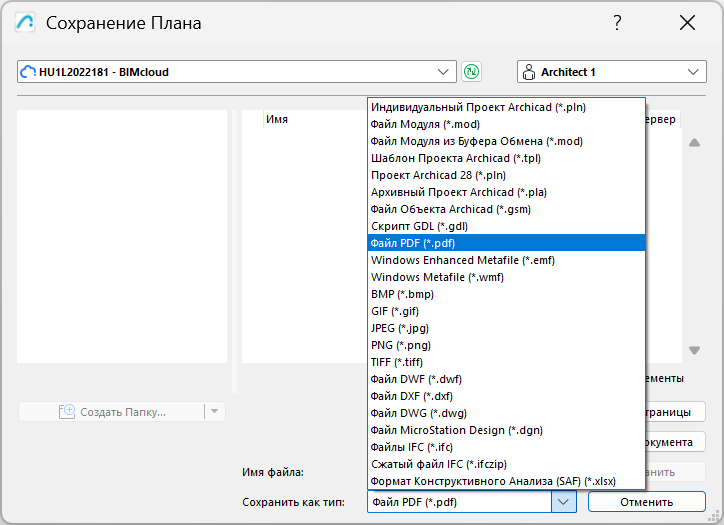Screen dimensions: 724x525
Task: Select Файлы IFC (*.ifc) option
Action: coord(507,447)
